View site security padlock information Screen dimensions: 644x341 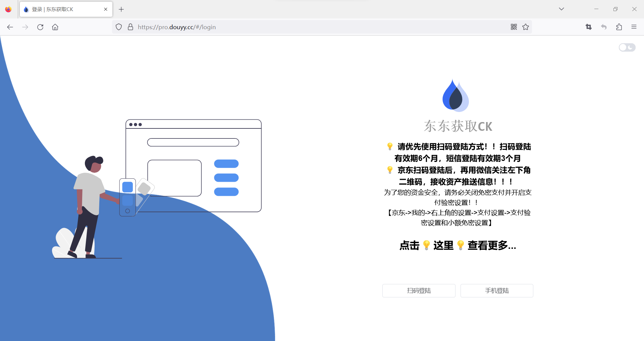pyautogui.click(x=130, y=27)
